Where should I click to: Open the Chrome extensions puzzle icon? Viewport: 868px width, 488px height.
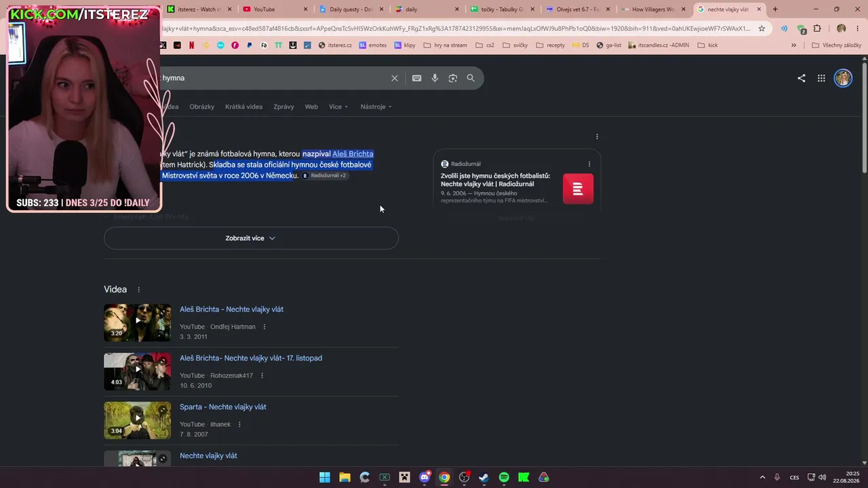click(817, 28)
